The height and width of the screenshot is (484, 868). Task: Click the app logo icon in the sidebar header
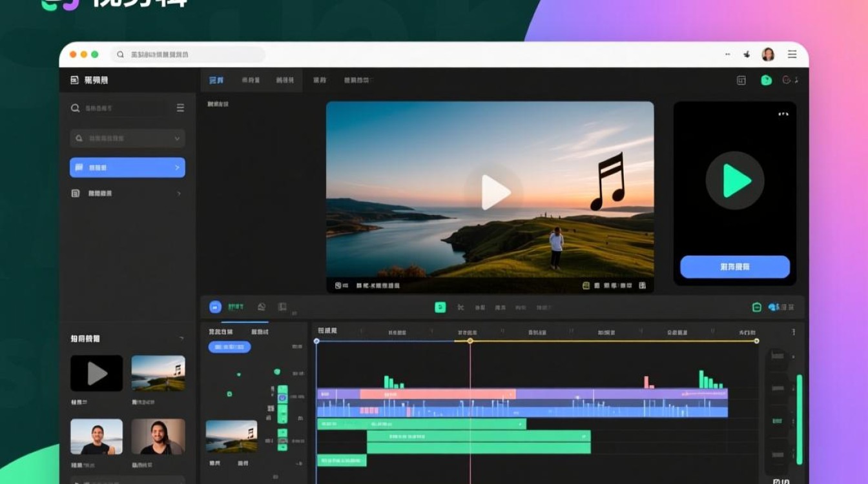(x=74, y=80)
